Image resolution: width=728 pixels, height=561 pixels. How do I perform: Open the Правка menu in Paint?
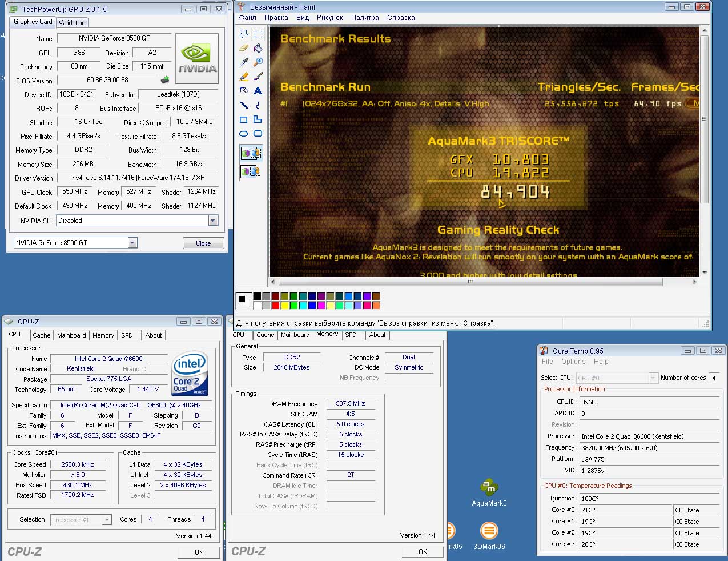pos(276,18)
